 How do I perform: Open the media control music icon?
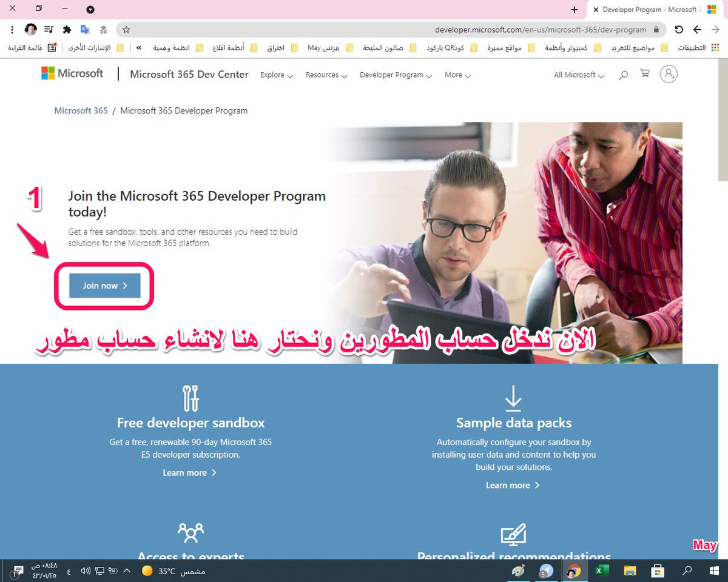click(49, 29)
